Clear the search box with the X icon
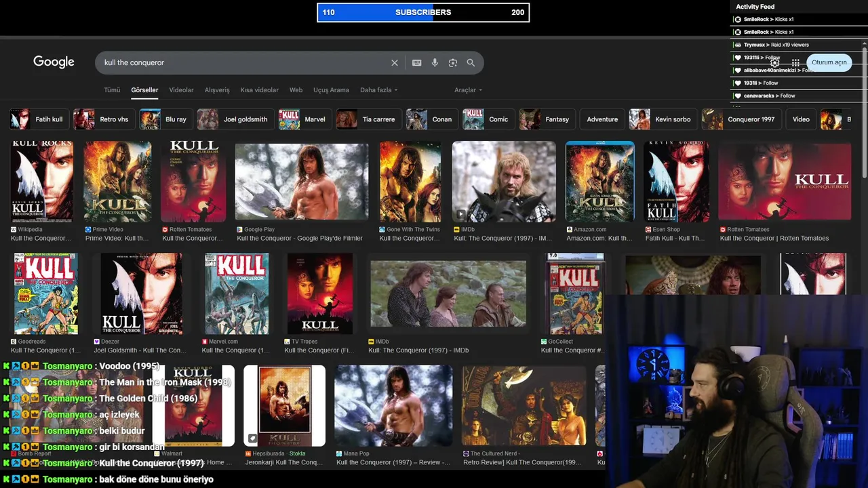The width and height of the screenshot is (868, 488). (x=395, y=62)
